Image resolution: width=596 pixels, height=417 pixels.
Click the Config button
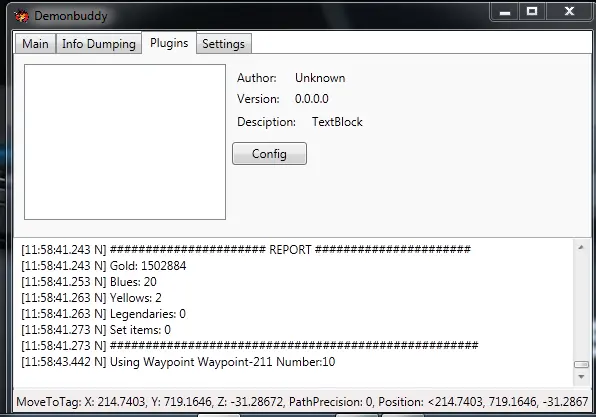[x=269, y=154]
